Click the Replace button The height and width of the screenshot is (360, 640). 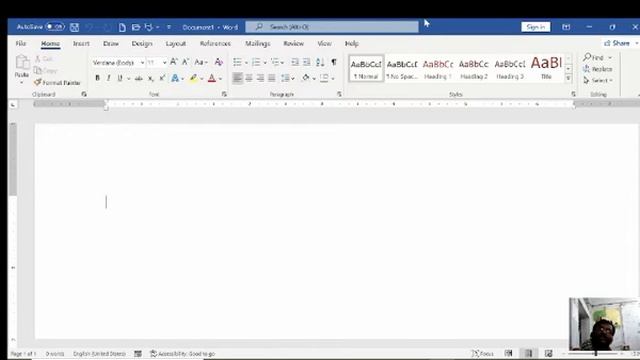click(x=598, y=69)
